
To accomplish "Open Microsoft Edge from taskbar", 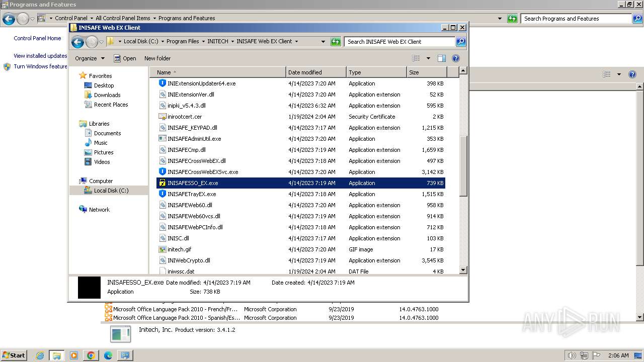I will click(108, 355).
